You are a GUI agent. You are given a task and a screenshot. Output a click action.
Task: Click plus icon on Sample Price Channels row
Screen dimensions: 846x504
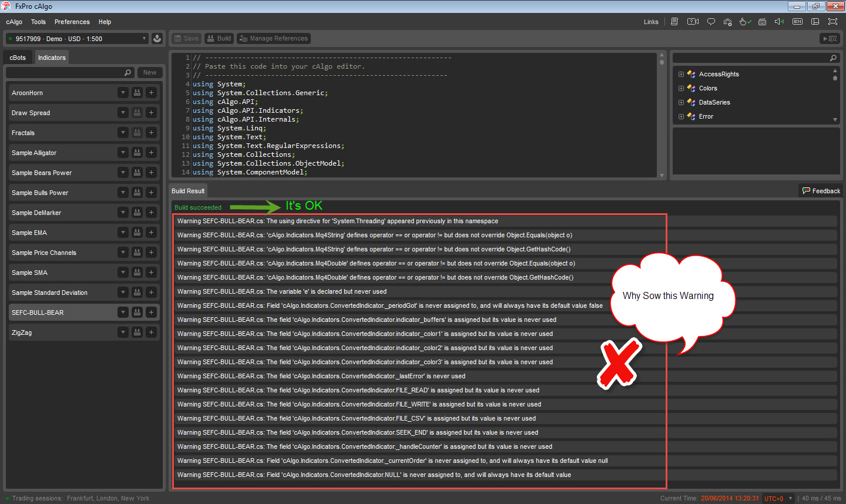click(151, 253)
